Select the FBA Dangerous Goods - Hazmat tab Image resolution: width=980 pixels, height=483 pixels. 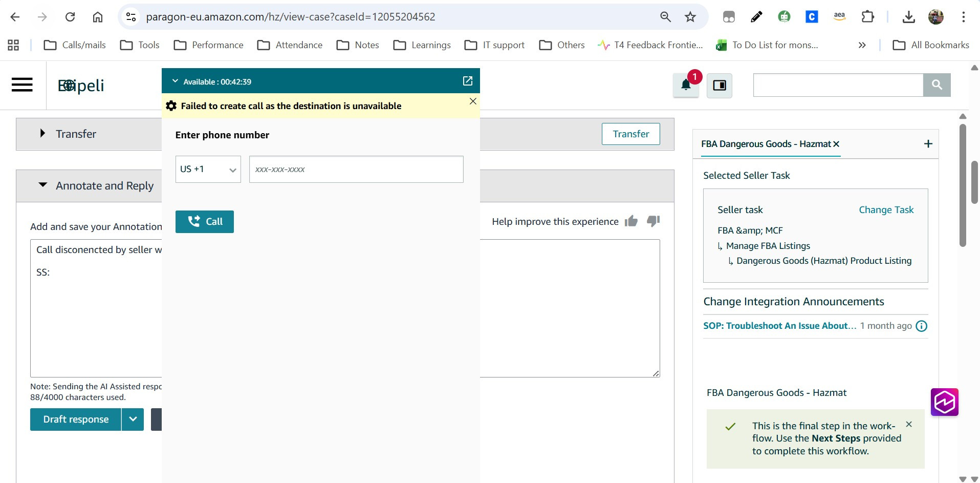[766, 144]
